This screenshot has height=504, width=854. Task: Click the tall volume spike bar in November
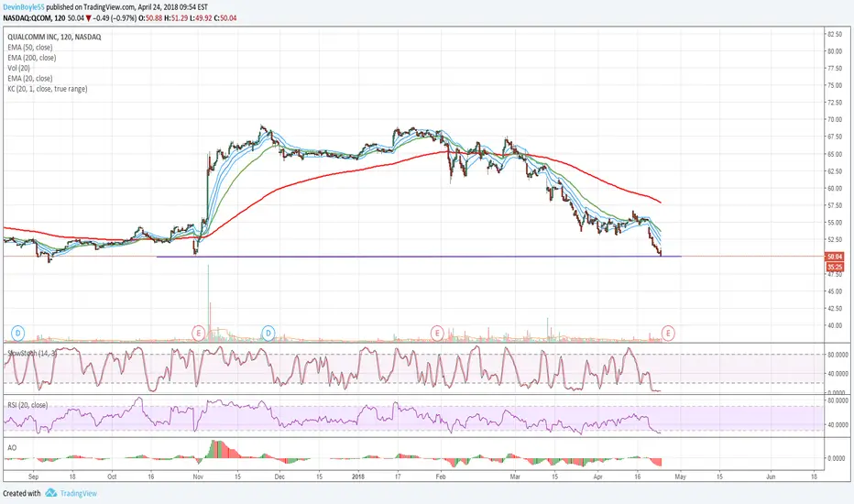coord(208,302)
